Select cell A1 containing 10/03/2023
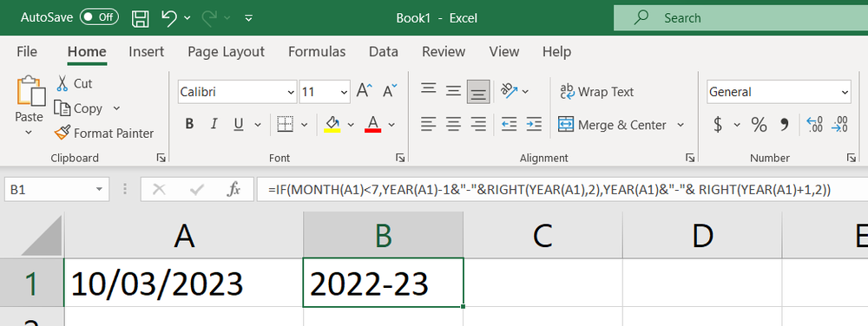 (184, 283)
